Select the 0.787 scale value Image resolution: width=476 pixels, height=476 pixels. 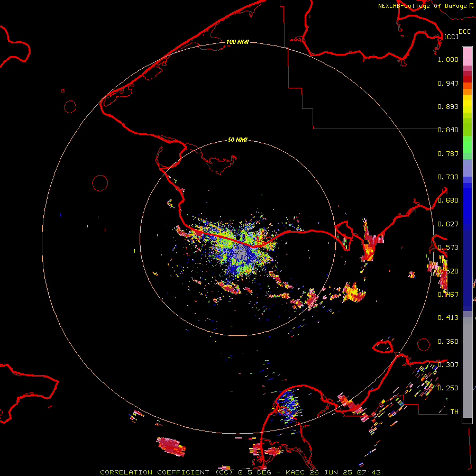pyautogui.click(x=448, y=153)
